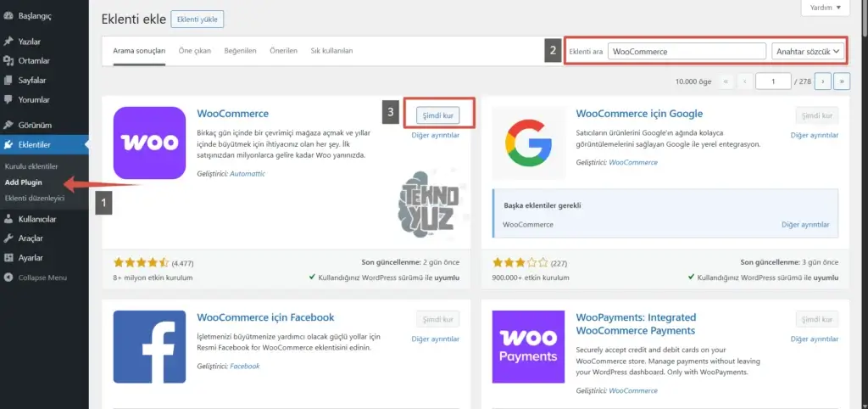Open the Yazılar menu item

tap(44, 42)
